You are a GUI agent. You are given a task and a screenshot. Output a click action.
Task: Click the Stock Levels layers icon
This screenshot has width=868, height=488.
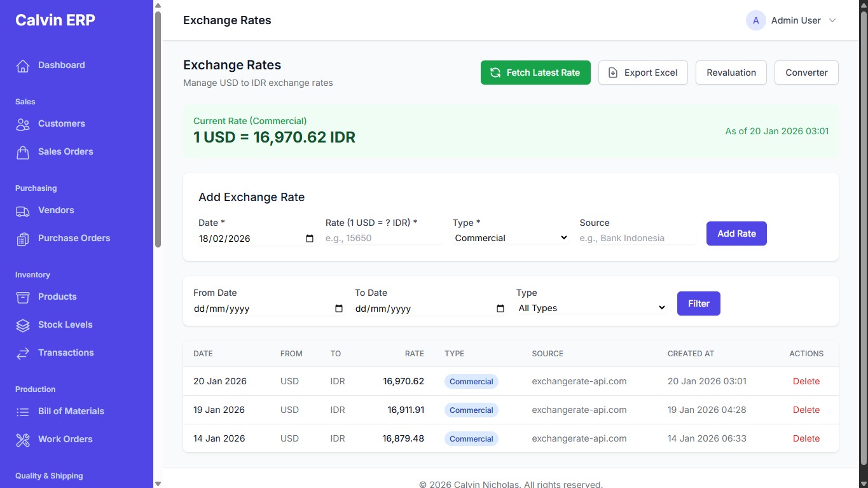click(23, 325)
